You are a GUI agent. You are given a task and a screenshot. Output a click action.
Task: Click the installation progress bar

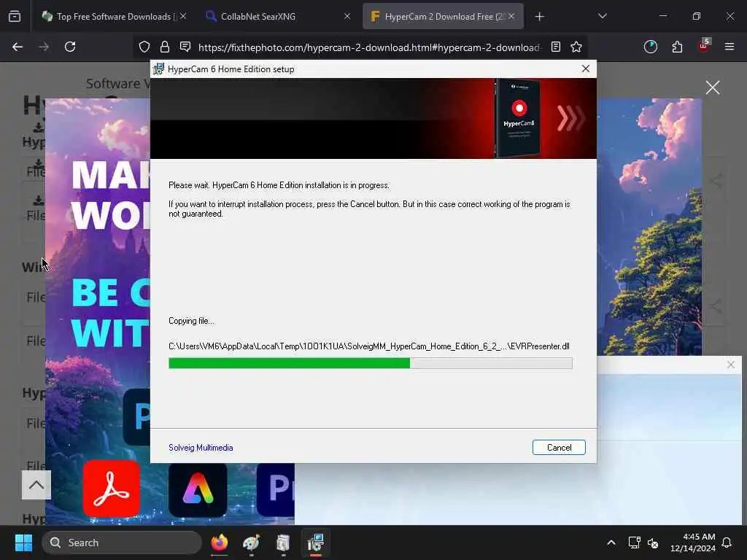pyautogui.click(x=370, y=363)
